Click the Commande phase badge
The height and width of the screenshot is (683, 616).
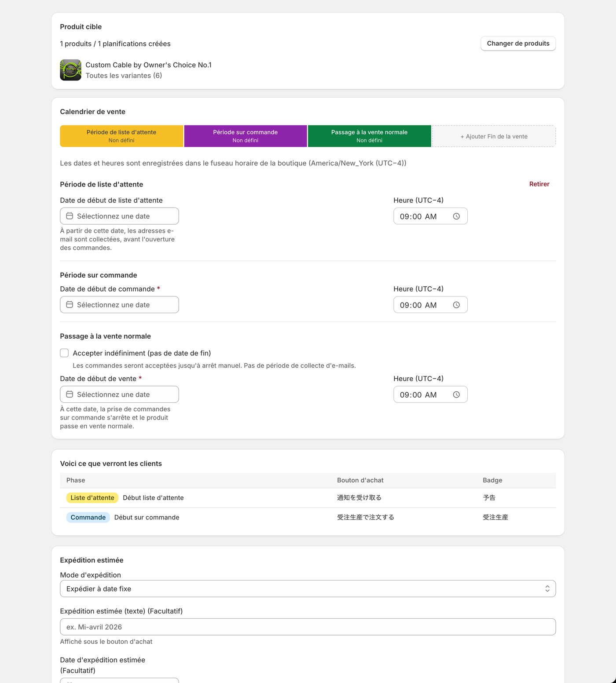(x=88, y=517)
